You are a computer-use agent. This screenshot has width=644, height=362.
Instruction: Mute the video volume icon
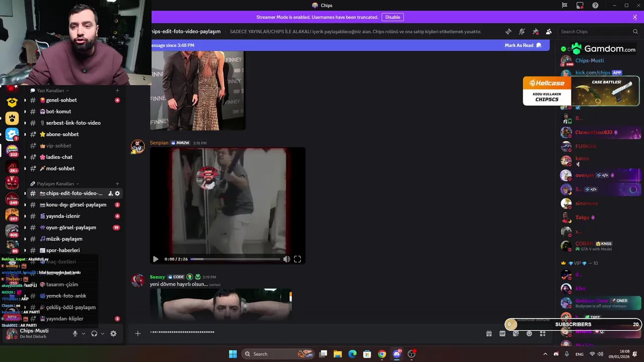(x=286, y=259)
